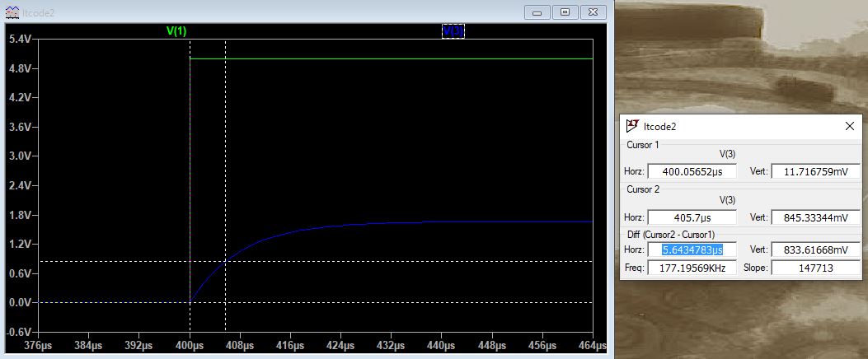Image resolution: width=868 pixels, height=359 pixels.
Task: Minimize the ltcode2 waveform window
Action: click(x=538, y=12)
